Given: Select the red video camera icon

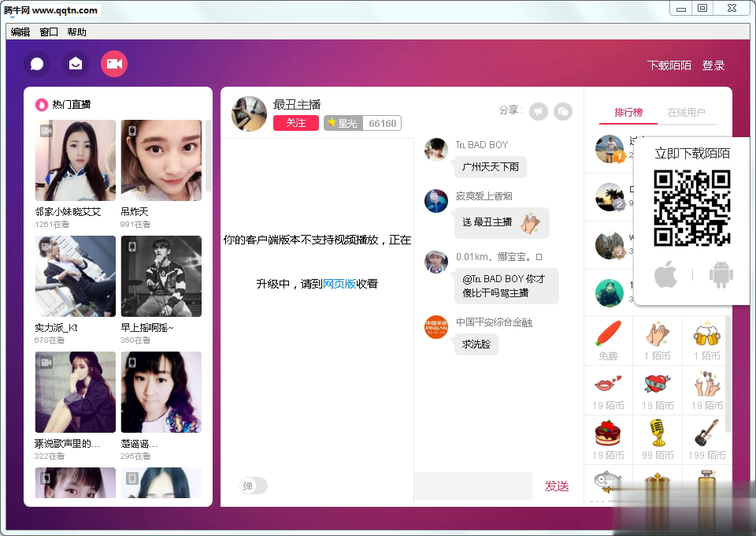Looking at the screenshot, I should point(113,63).
